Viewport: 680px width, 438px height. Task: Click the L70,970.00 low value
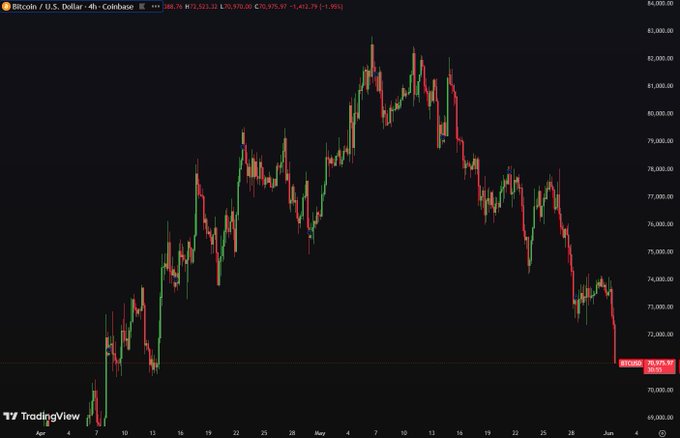pyautogui.click(x=236, y=7)
